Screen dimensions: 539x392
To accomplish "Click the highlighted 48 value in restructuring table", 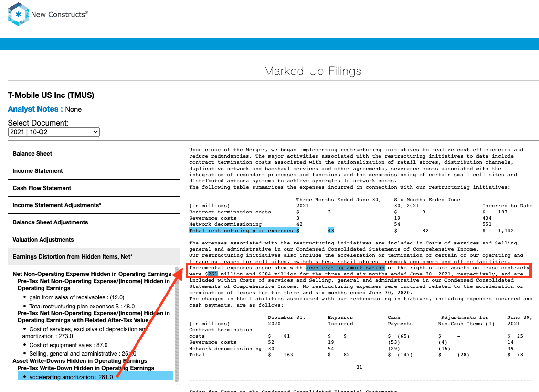I will click(331, 231).
